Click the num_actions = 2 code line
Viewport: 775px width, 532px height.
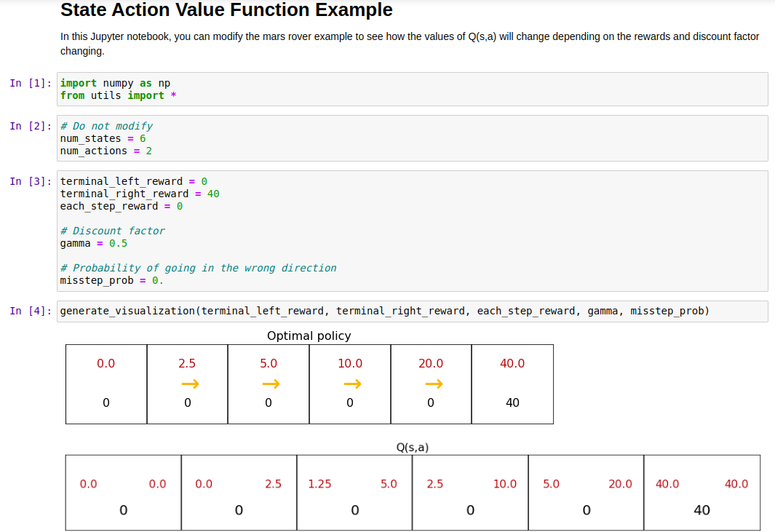coord(106,151)
